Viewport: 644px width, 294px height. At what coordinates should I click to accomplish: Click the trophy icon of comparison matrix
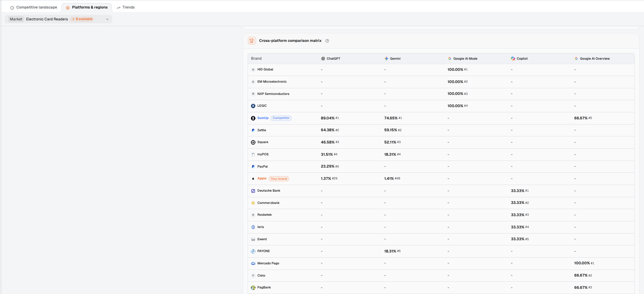(252, 41)
